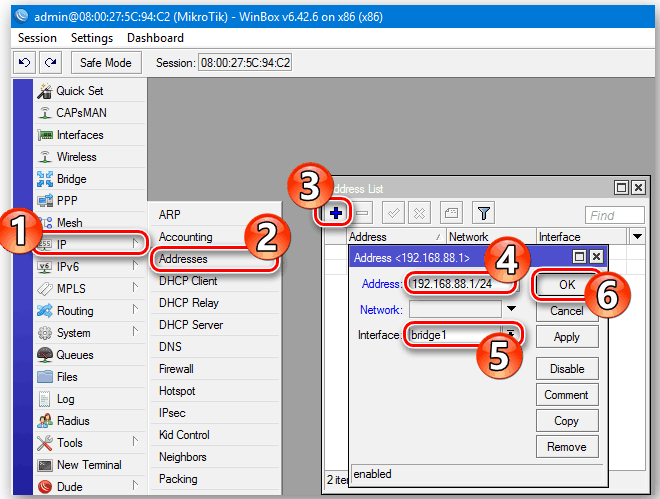Click Copy in the Address dialog
660x499 pixels.
click(x=567, y=421)
